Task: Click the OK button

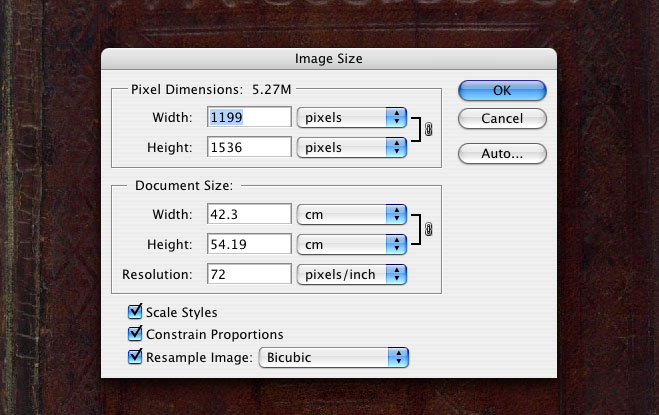Action: [502, 90]
